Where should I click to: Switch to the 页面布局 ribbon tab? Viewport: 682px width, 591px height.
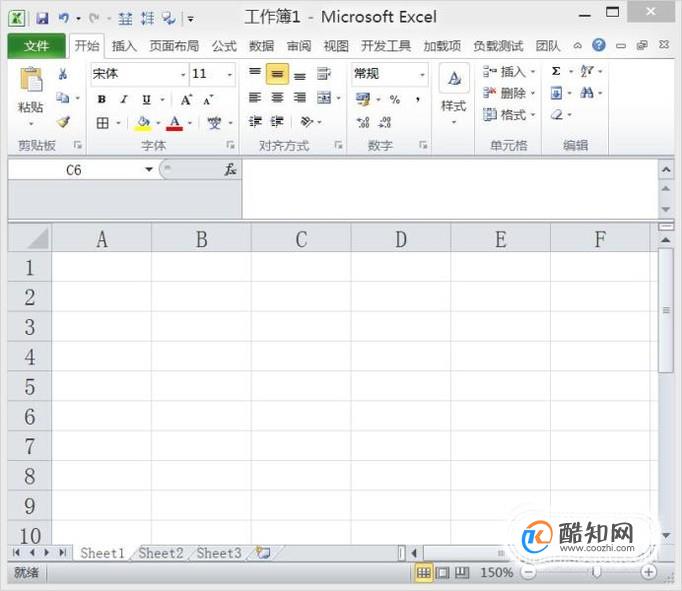tap(174, 46)
